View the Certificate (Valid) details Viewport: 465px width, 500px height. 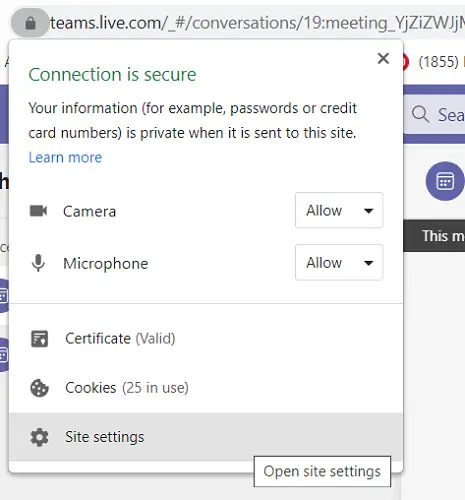206,339
